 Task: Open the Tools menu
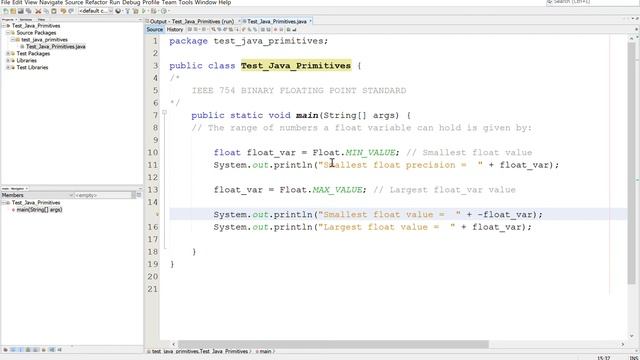pos(185,2)
